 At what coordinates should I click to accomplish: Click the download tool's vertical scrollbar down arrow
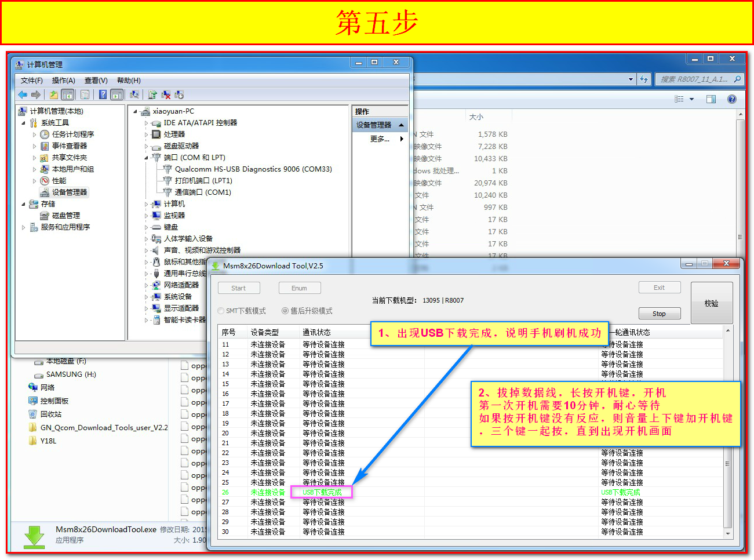[728, 534]
